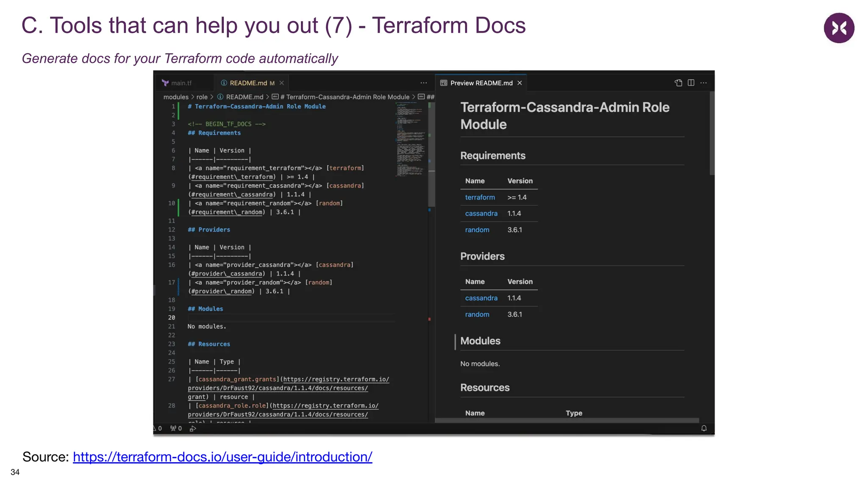Click the editor minimap
Screen dimensions: 868x488
(x=411, y=140)
